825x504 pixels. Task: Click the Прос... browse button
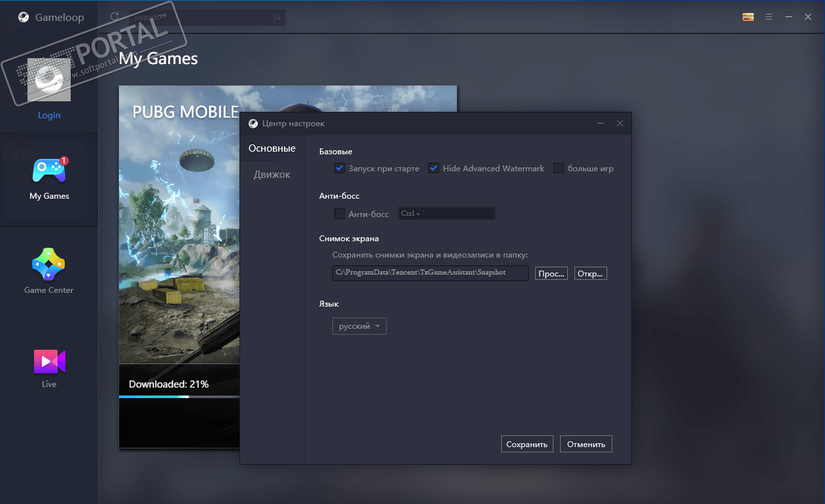552,273
